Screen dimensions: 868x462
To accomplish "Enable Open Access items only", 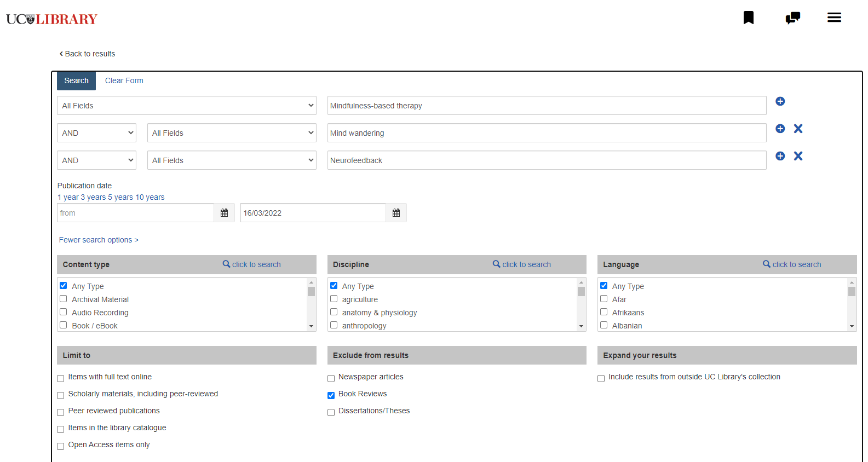I will [61, 446].
